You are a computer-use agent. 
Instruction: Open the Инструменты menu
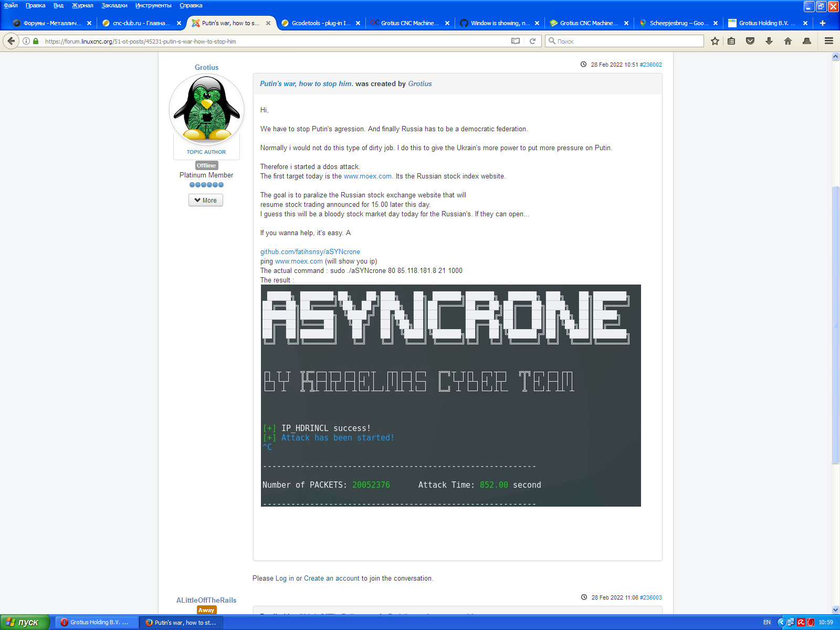tap(153, 5)
